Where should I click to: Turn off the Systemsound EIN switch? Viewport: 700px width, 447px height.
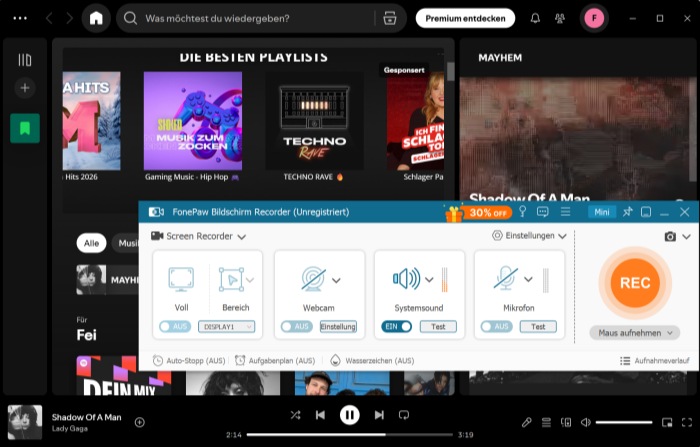pos(396,326)
